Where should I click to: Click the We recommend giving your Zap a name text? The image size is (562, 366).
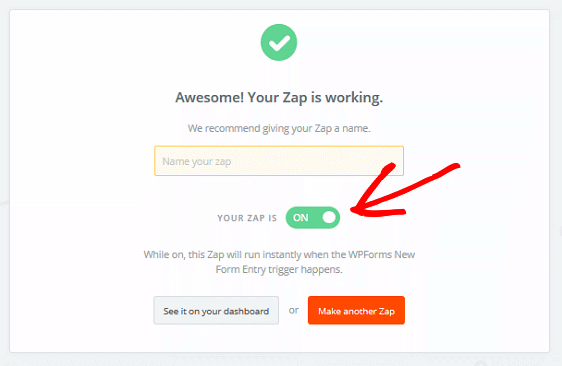point(279,128)
